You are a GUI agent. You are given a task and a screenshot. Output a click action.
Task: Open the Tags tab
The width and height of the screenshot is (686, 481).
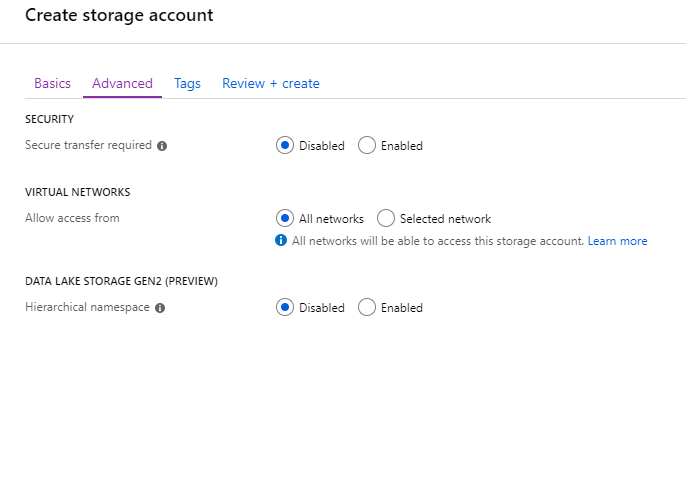pos(187,84)
